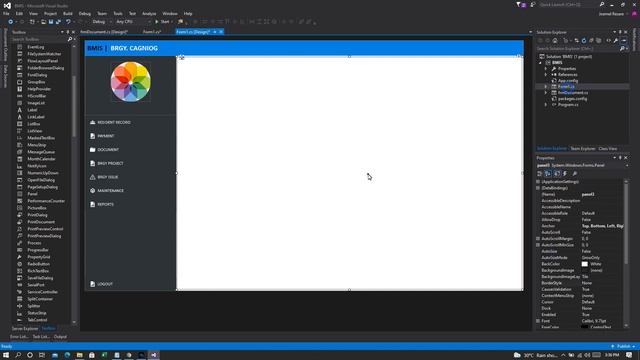Viewport: 640px width, 360px height.
Task: Select the GroupBox control in Toolbox
Action: (36, 82)
